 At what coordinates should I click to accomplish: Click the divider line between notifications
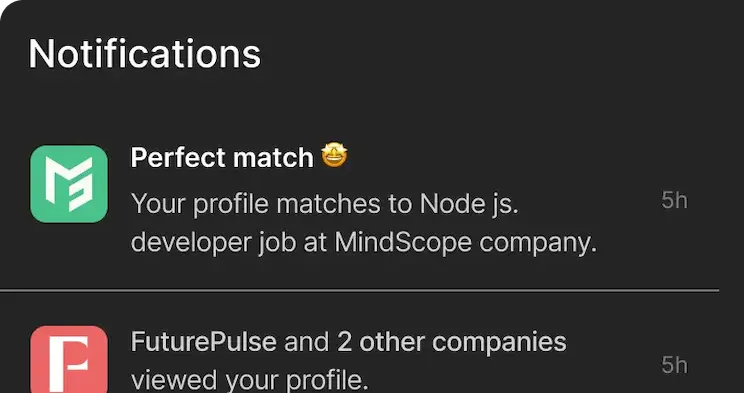tap(359, 289)
